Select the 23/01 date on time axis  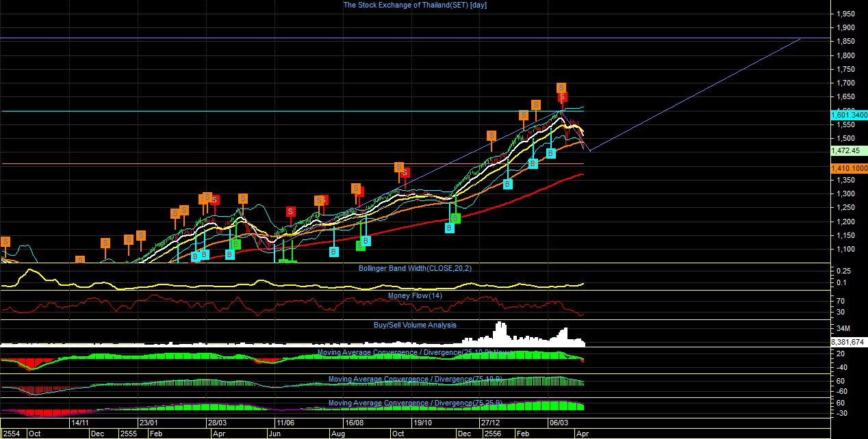[x=149, y=423]
